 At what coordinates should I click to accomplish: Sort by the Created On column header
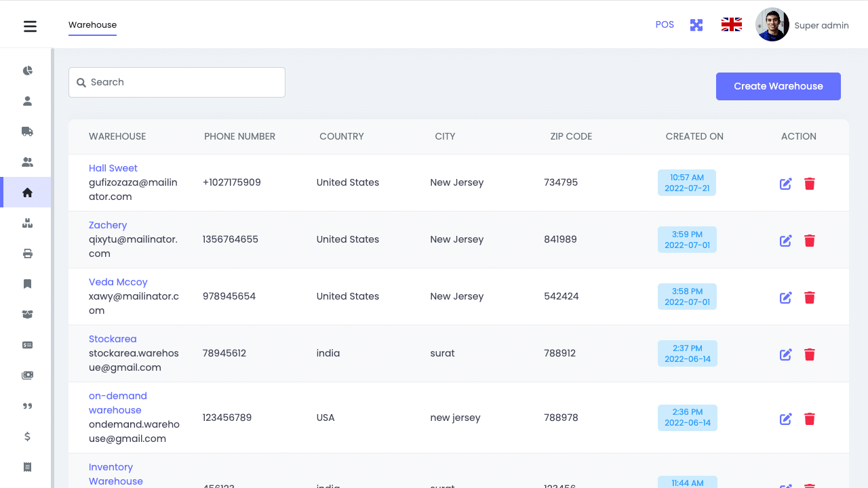694,136
